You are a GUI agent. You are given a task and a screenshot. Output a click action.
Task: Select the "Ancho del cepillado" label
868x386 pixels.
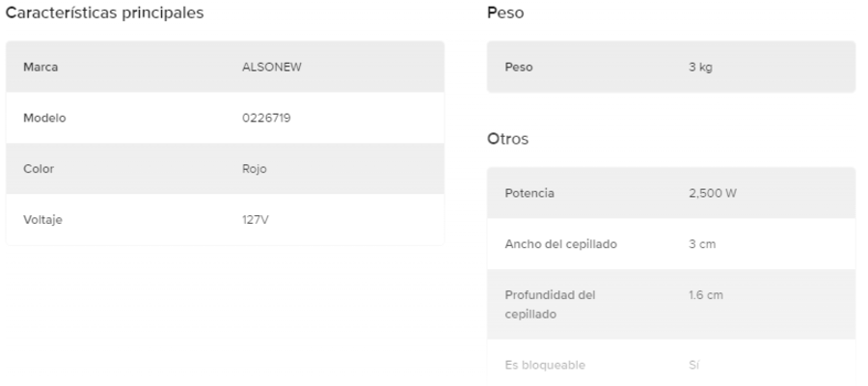pyautogui.click(x=560, y=244)
